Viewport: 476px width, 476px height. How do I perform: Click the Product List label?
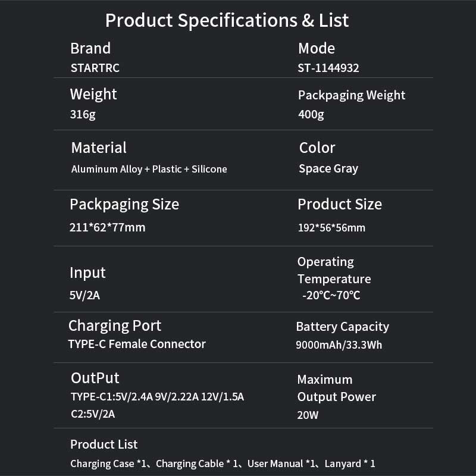pos(104,444)
